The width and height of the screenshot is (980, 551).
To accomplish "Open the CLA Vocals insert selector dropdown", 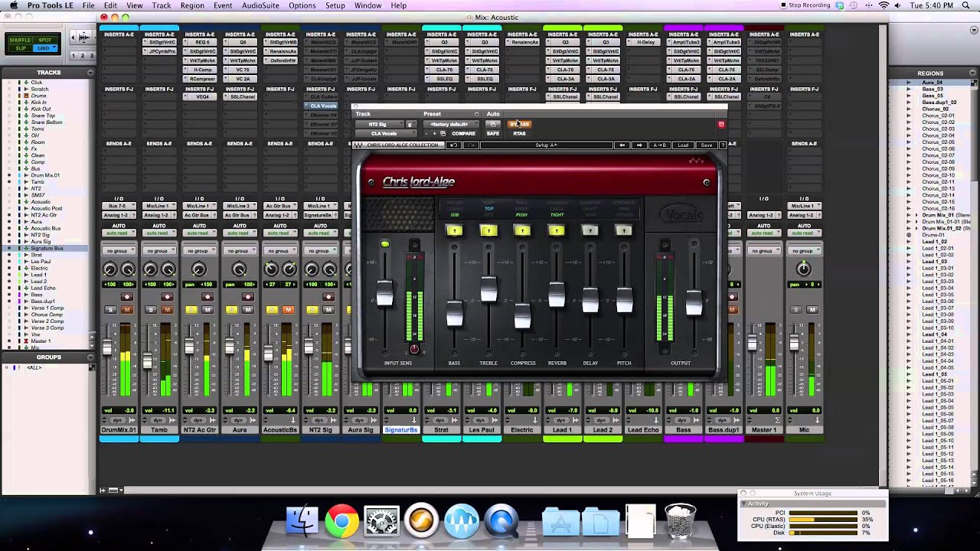I will pos(386,133).
